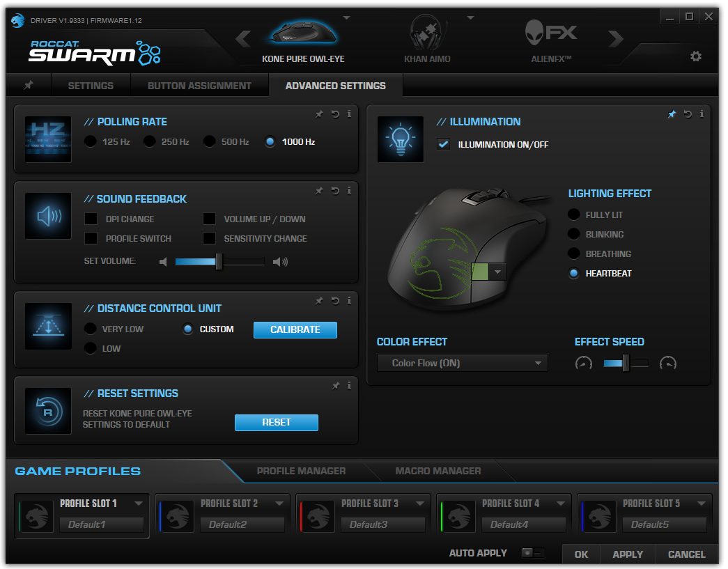Click the Default3 profile name field
This screenshot has width=728, height=569.
(383, 524)
